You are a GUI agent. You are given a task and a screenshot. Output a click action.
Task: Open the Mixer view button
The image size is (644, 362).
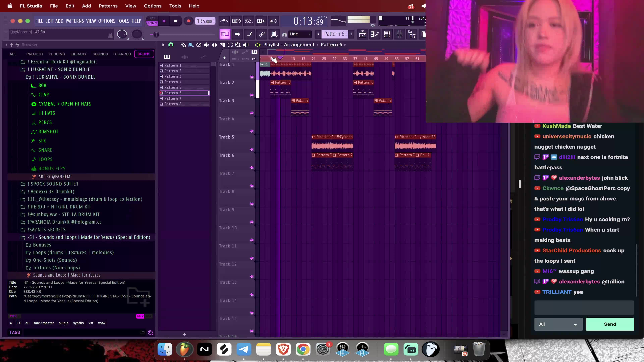tap(399, 34)
